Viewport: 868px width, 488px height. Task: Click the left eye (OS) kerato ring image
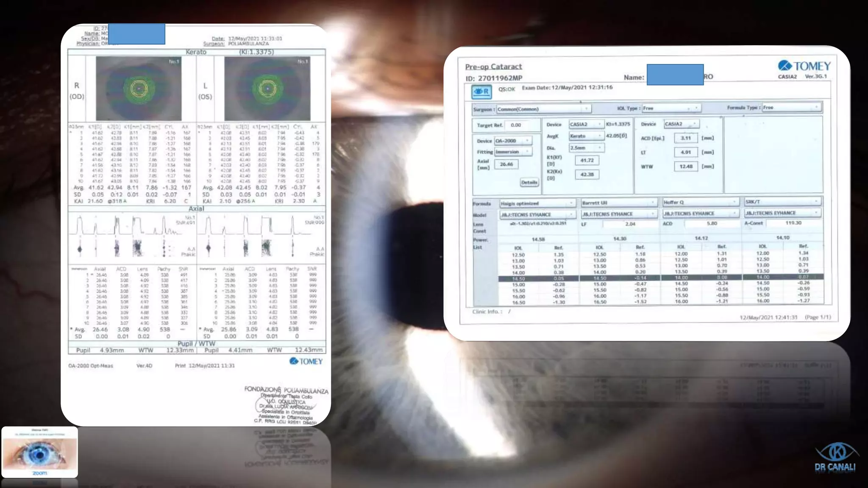point(267,89)
